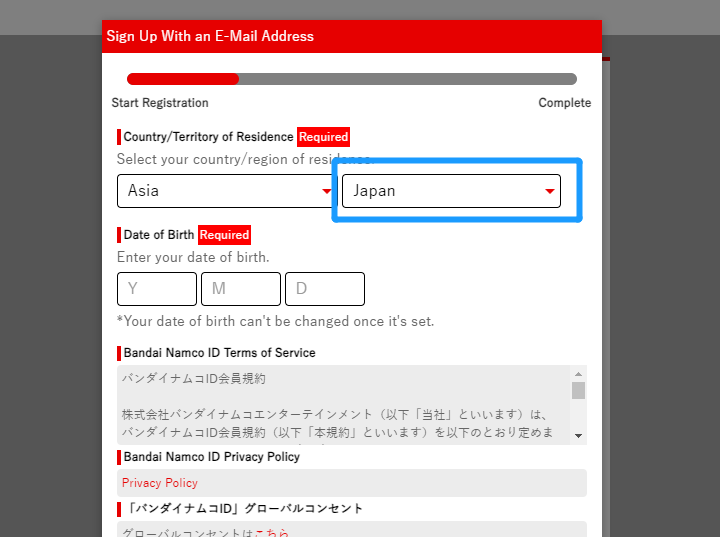Image resolution: width=720 pixels, height=537 pixels.
Task: Click the Country/Territory of Residence label
Action: pyautogui.click(x=208, y=137)
